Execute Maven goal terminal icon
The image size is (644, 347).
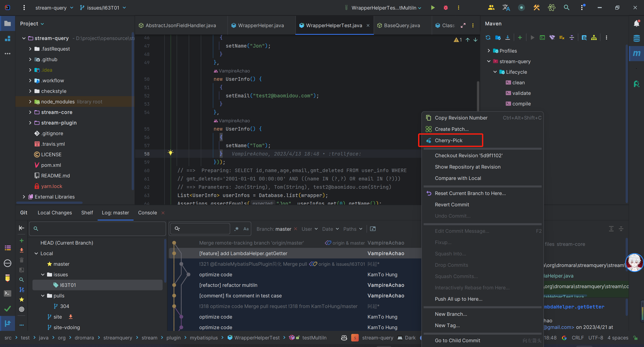pos(542,37)
